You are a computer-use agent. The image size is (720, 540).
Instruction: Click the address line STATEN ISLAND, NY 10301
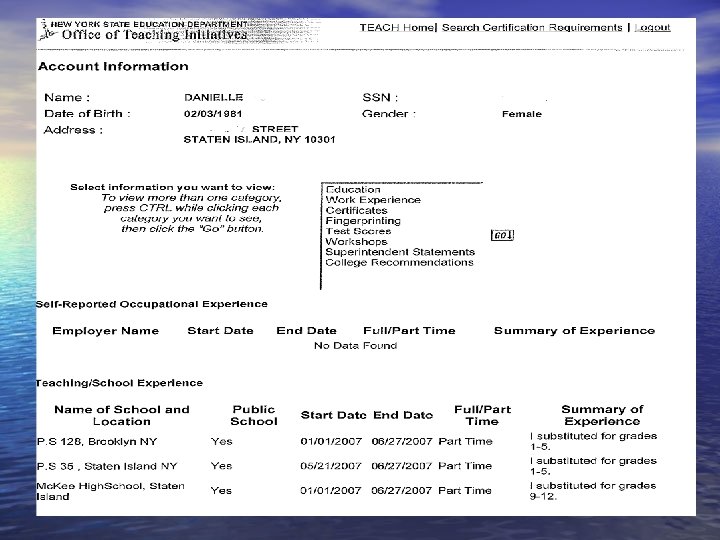[259, 140]
